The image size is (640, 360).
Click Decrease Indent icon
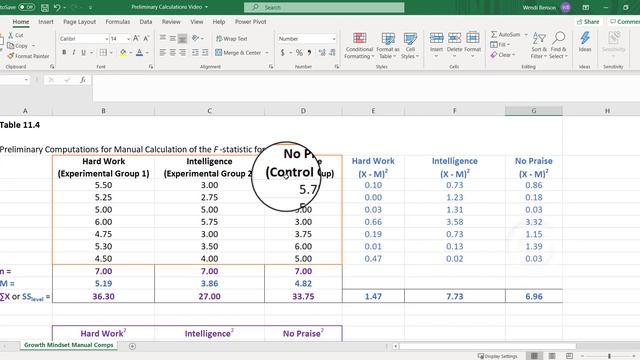tap(195, 53)
